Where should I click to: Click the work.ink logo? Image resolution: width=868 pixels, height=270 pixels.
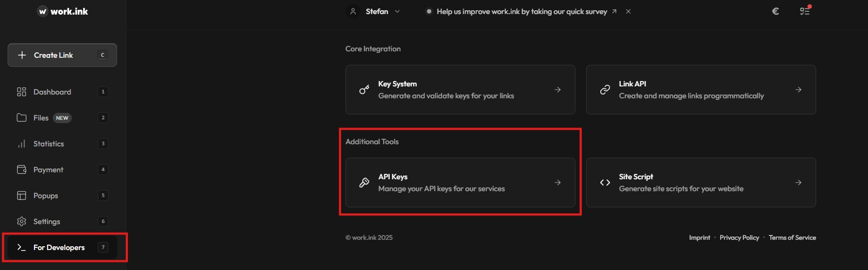pyautogui.click(x=63, y=11)
